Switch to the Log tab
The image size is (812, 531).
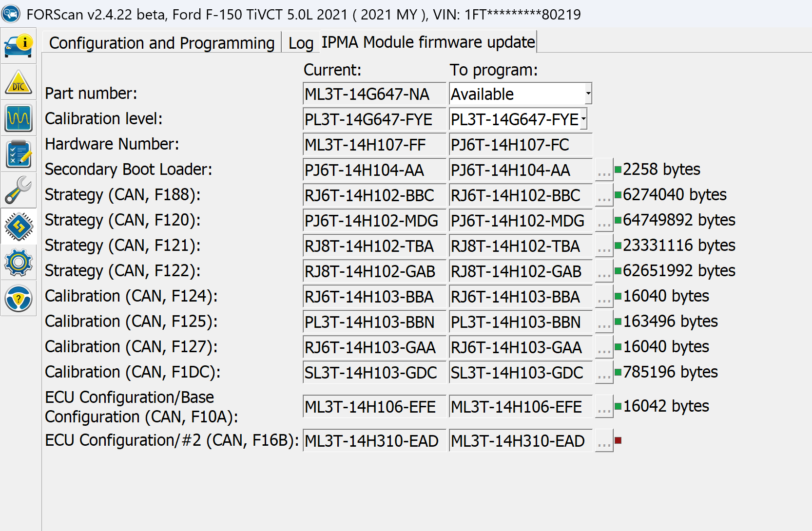point(301,43)
